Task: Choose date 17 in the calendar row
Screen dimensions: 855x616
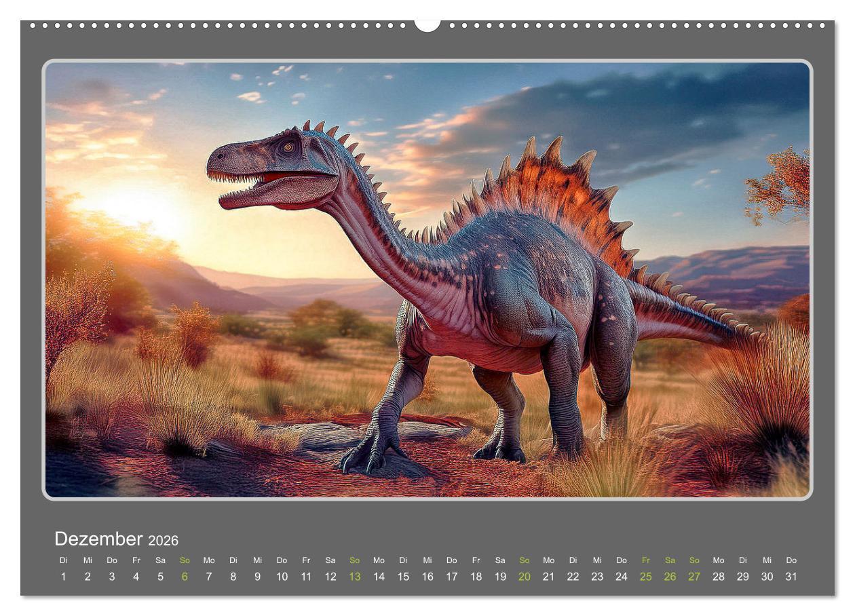Action: point(451,577)
